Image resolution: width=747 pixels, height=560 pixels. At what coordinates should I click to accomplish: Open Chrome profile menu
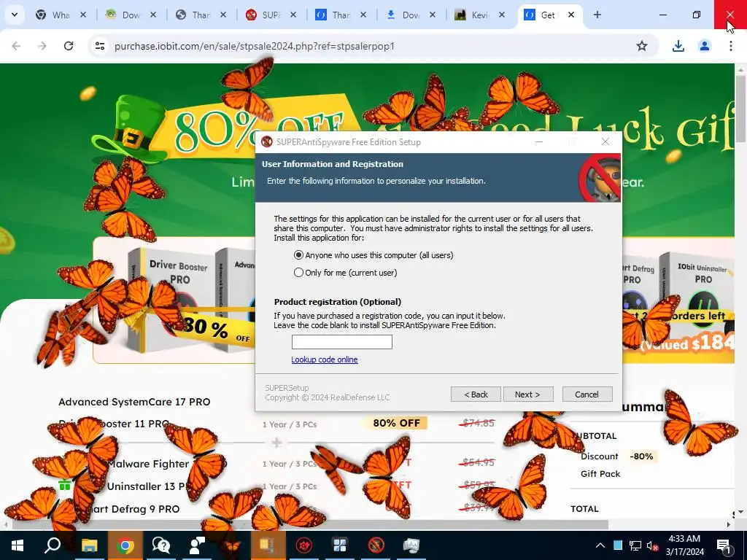(x=704, y=46)
